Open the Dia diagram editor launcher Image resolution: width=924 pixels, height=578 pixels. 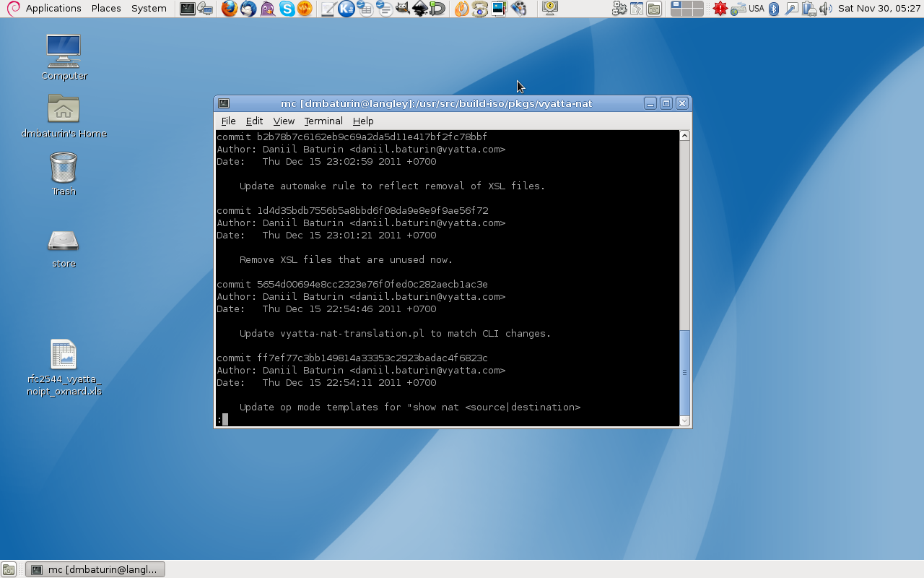click(x=437, y=9)
